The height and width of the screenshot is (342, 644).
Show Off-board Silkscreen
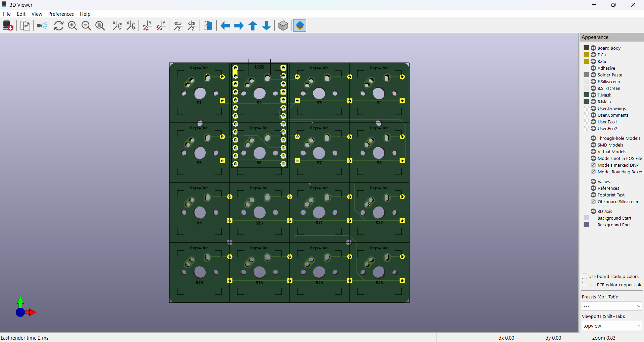pyautogui.click(x=593, y=202)
